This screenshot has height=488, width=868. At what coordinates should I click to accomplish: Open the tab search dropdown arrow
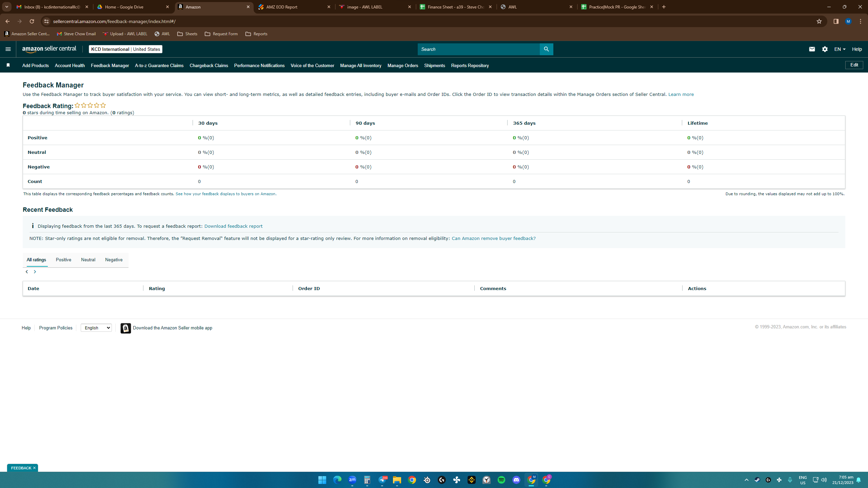tap(7, 7)
